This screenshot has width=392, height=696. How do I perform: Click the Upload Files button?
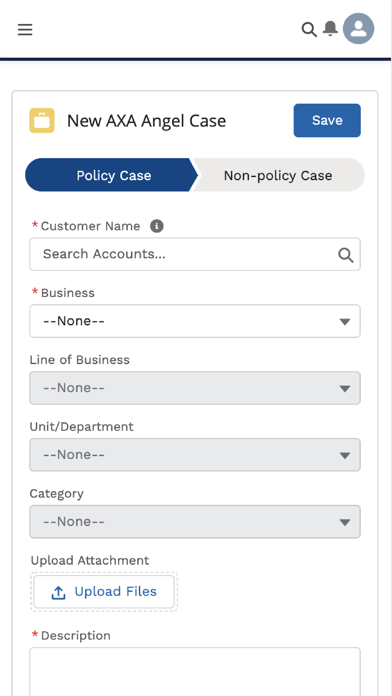(x=104, y=592)
